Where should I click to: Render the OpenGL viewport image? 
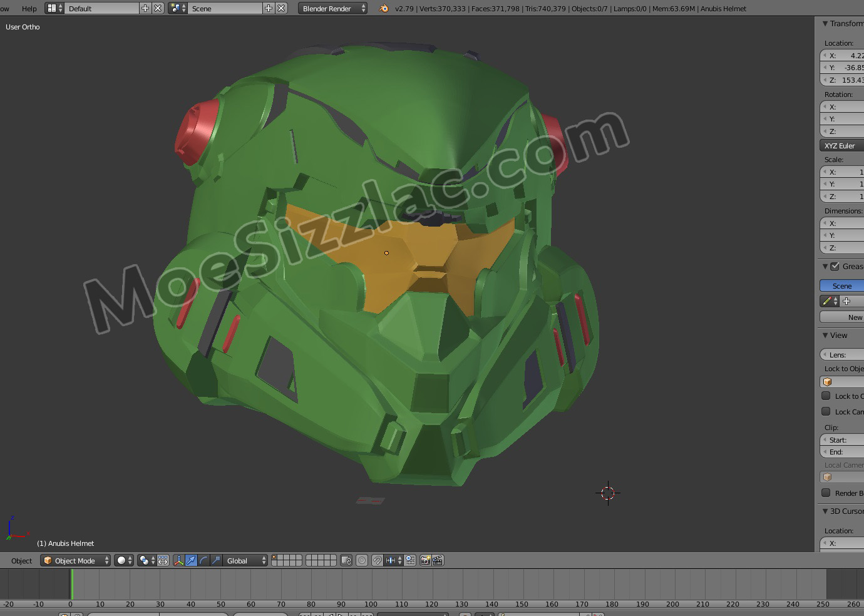[x=425, y=560]
